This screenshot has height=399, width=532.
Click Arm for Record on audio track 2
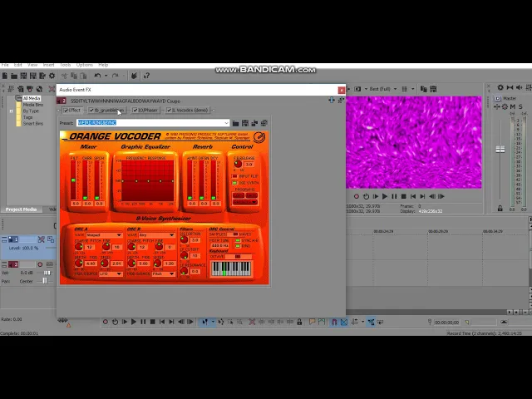(x=40, y=264)
